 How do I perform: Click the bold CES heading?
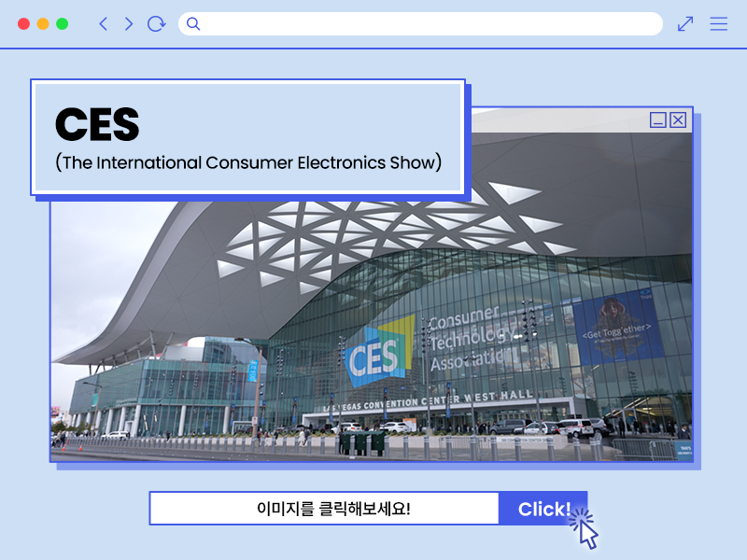point(97,124)
